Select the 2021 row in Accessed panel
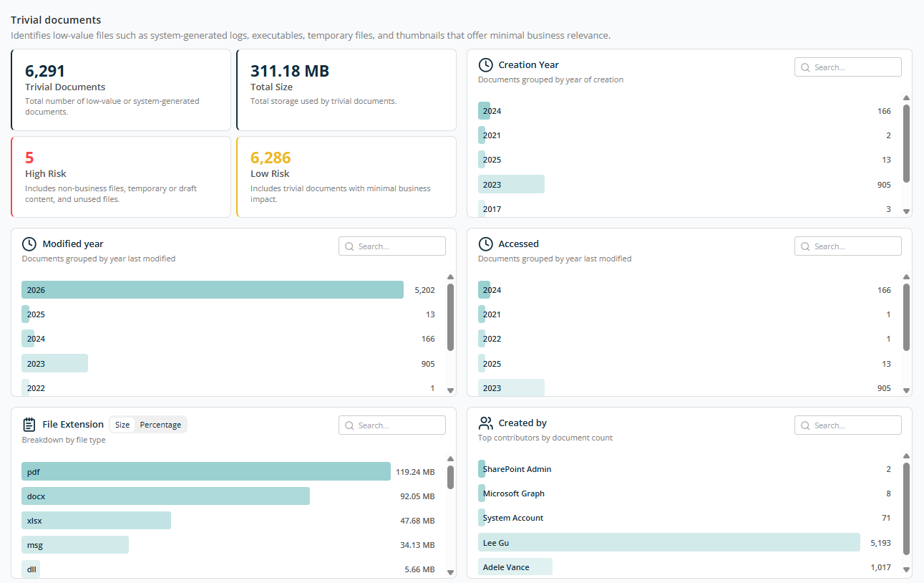 coord(684,314)
